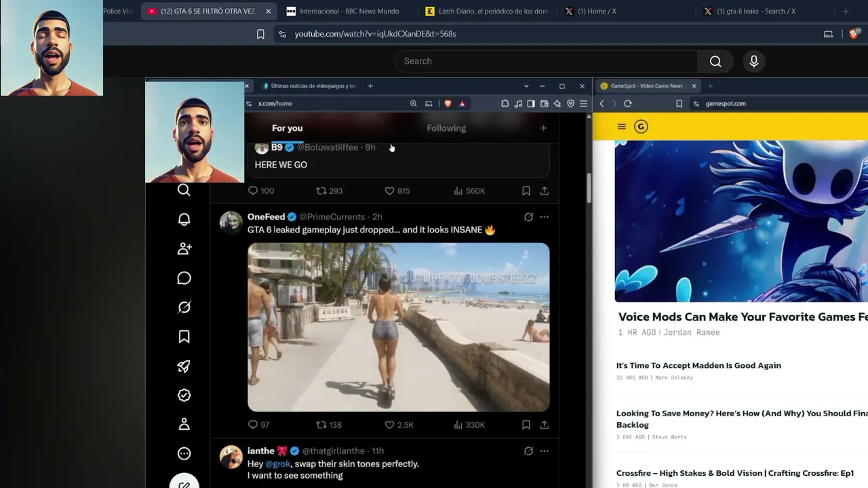Repost the OneFeed GTA 6 post
868x488 pixels.
pos(329,425)
